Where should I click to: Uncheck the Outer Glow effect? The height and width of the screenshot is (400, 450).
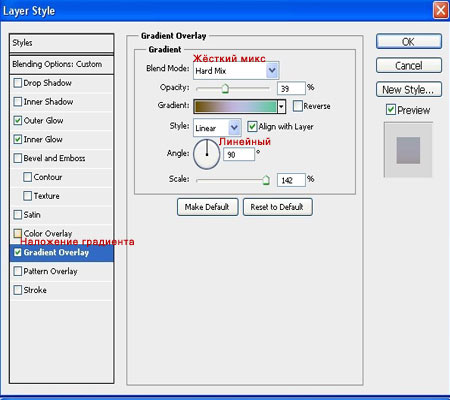pyautogui.click(x=18, y=120)
